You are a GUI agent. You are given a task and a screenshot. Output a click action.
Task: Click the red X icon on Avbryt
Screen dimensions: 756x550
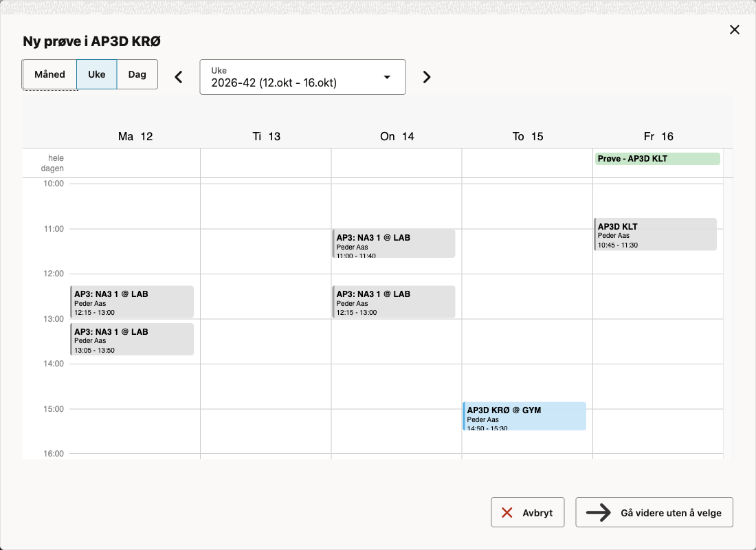507,512
